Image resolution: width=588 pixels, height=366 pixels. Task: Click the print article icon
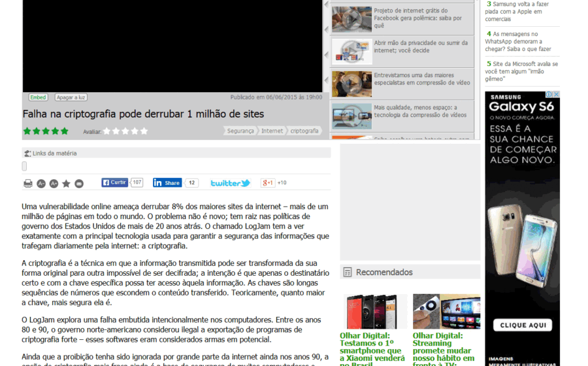pyautogui.click(x=27, y=184)
